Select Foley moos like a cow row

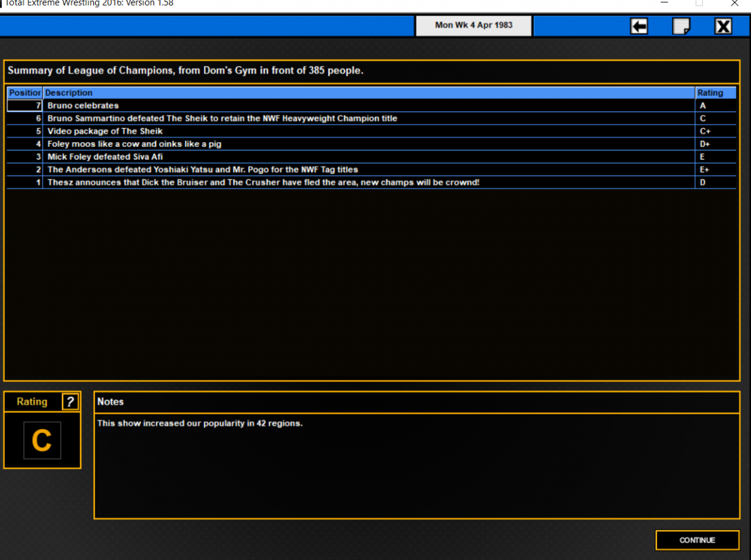(x=371, y=144)
